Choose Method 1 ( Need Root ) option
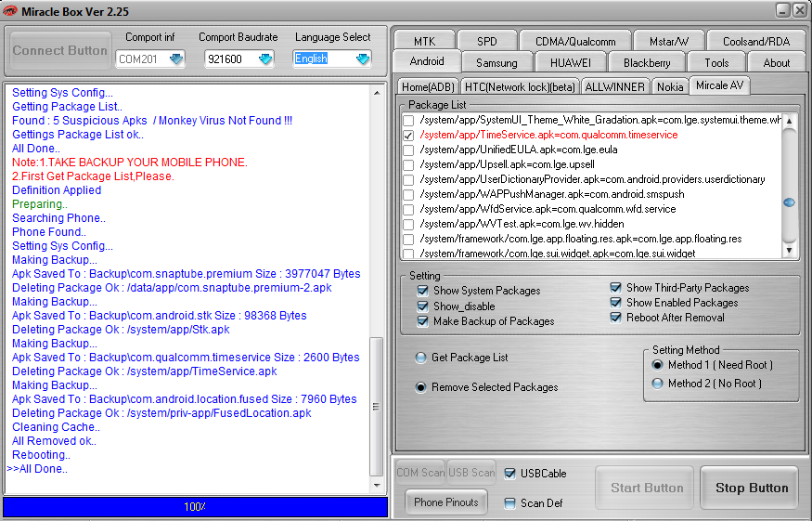The image size is (812, 521). click(x=658, y=365)
